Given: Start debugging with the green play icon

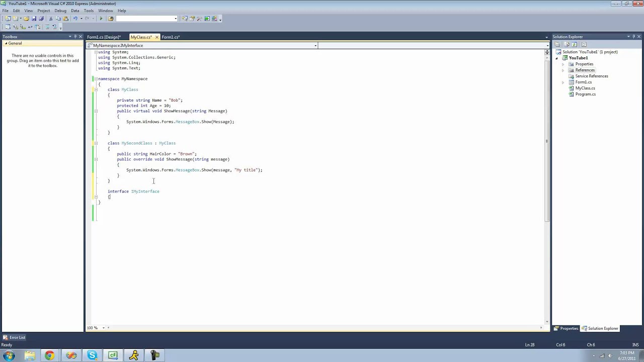Looking at the screenshot, I should click(x=101, y=19).
